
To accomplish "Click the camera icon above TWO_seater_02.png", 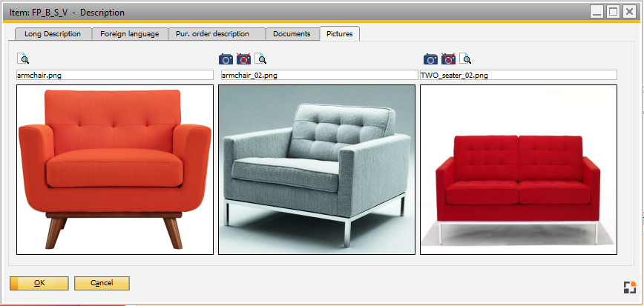I will tap(430, 59).
